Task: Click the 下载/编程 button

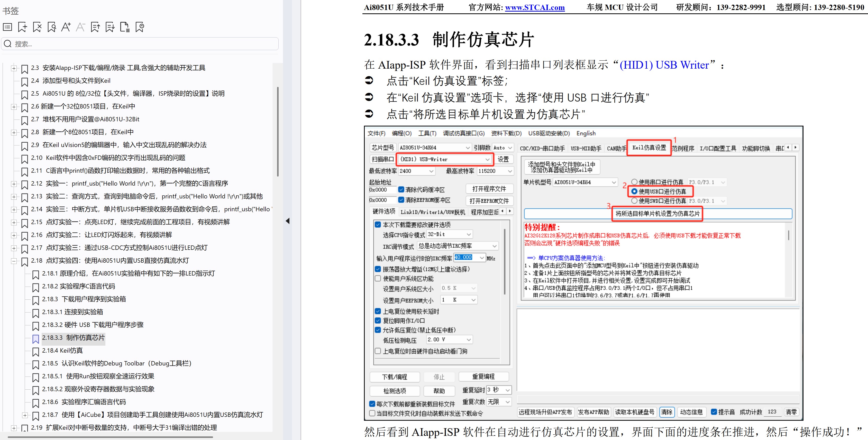Action: 395,377
